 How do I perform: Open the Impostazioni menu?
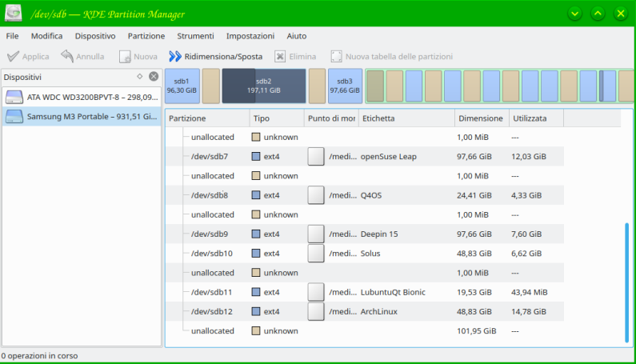(x=250, y=36)
